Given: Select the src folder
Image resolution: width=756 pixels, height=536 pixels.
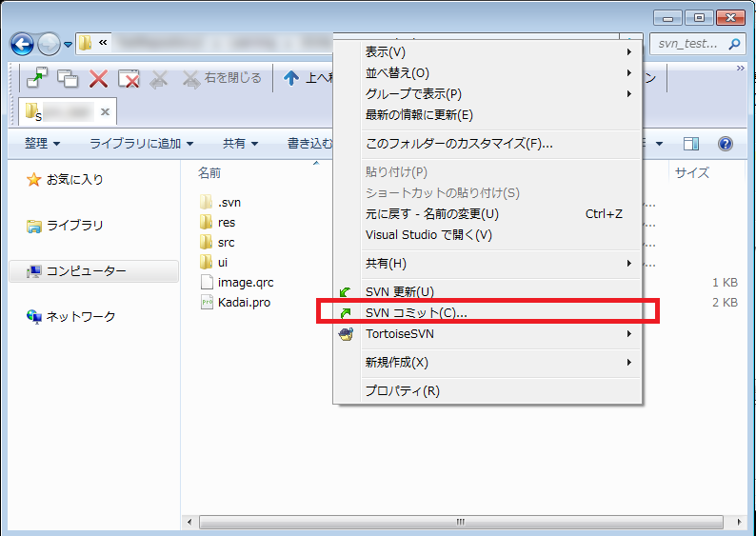Looking at the screenshot, I should [217, 243].
